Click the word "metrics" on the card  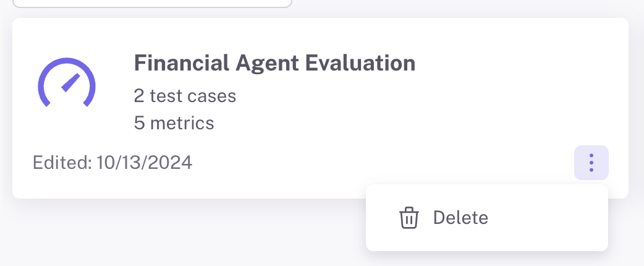182,123
